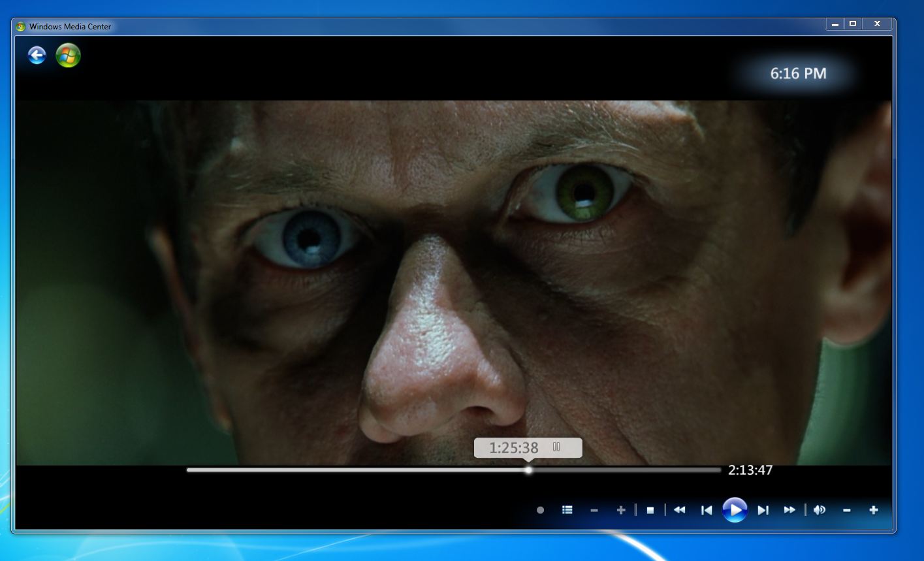Mute the audio using the speaker icon

click(820, 510)
